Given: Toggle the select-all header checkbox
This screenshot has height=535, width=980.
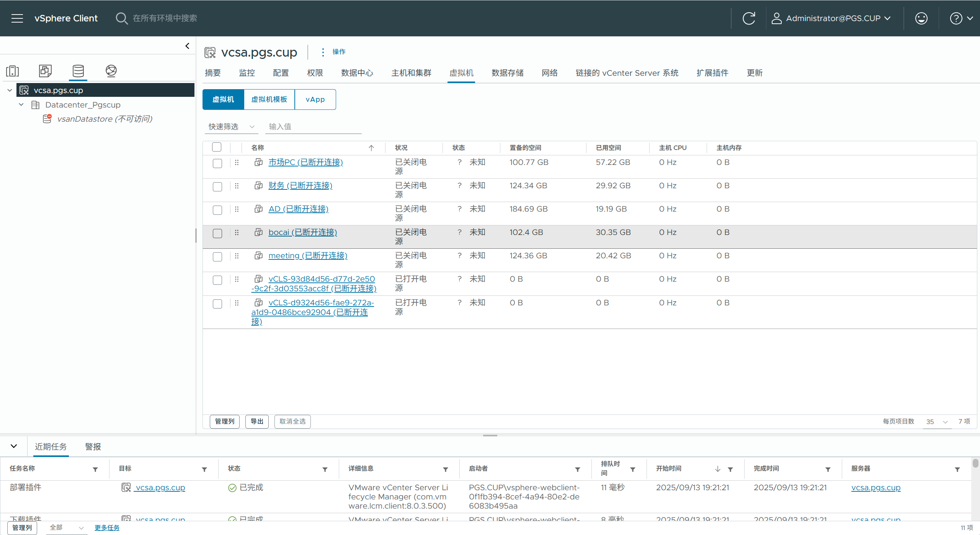Looking at the screenshot, I should (x=217, y=147).
